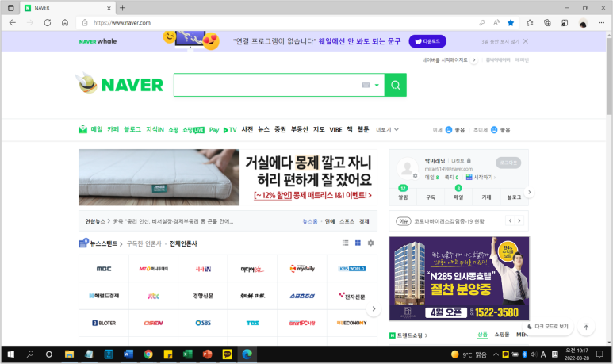Expand the 더보기 menu

387,129
